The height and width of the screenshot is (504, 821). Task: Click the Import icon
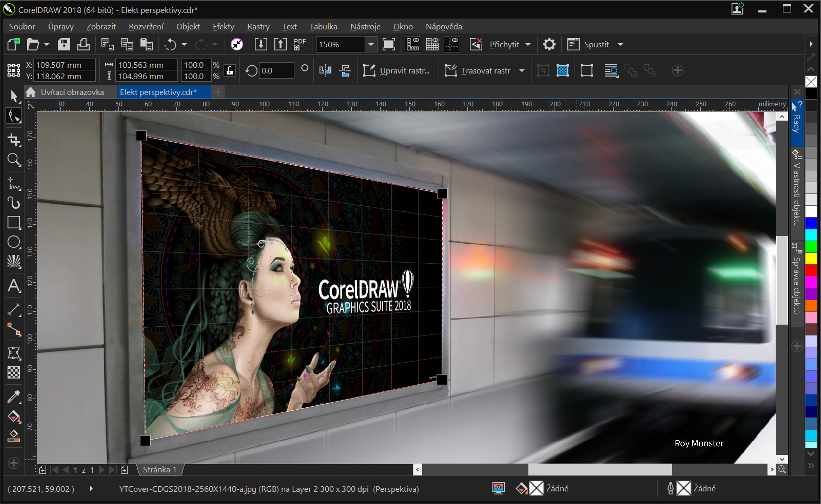pyautogui.click(x=260, y=44)
